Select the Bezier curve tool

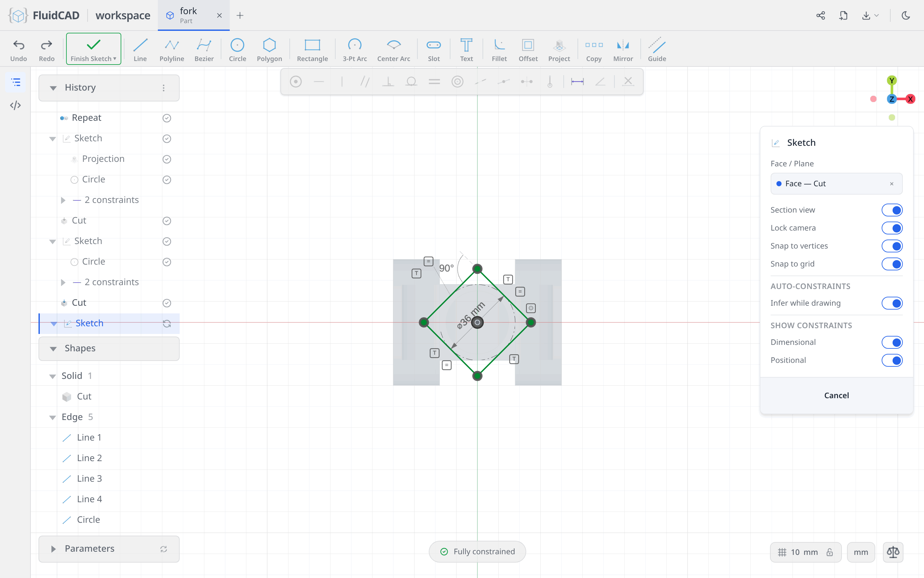[204, 49]
